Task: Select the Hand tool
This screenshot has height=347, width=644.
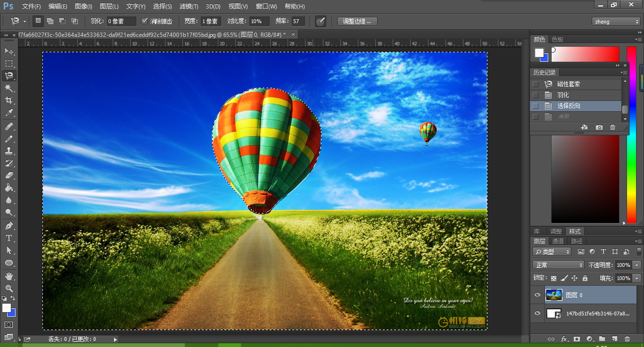Action: point(9,276)
